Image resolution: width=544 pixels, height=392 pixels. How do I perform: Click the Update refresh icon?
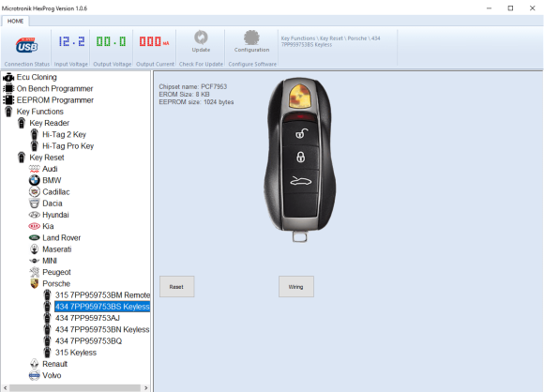point(201,38)
